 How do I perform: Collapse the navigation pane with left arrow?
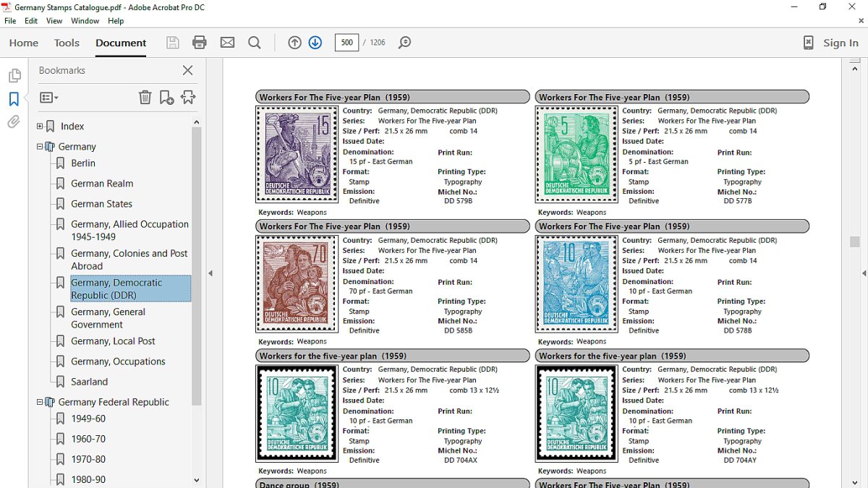point(210,273)
